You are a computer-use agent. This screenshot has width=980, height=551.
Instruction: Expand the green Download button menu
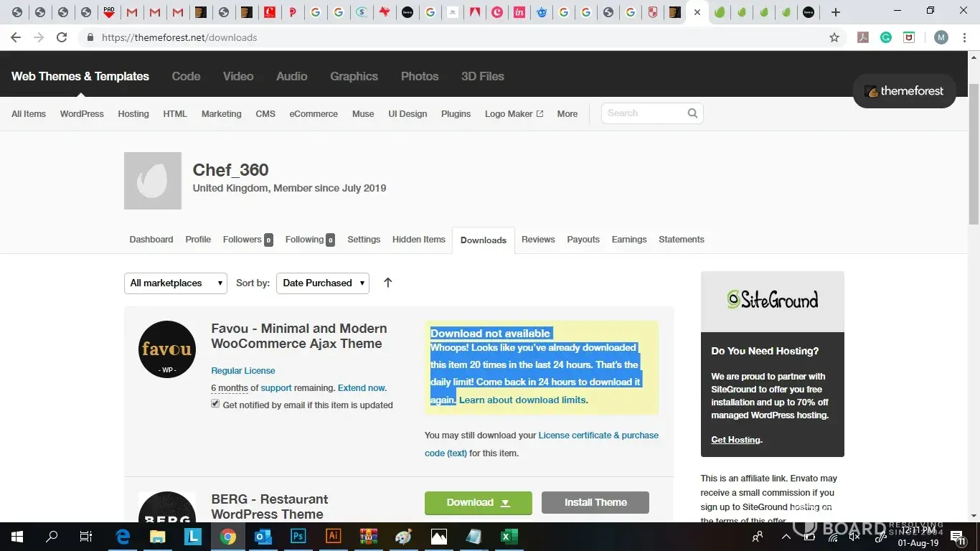click(505, 503)
